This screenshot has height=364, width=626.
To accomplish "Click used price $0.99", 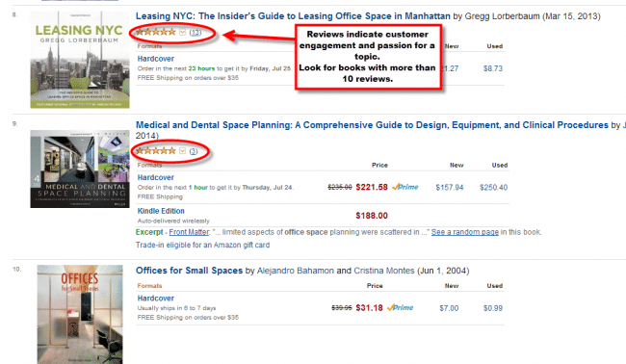I will pyautogui.click(x=493, y=308).
